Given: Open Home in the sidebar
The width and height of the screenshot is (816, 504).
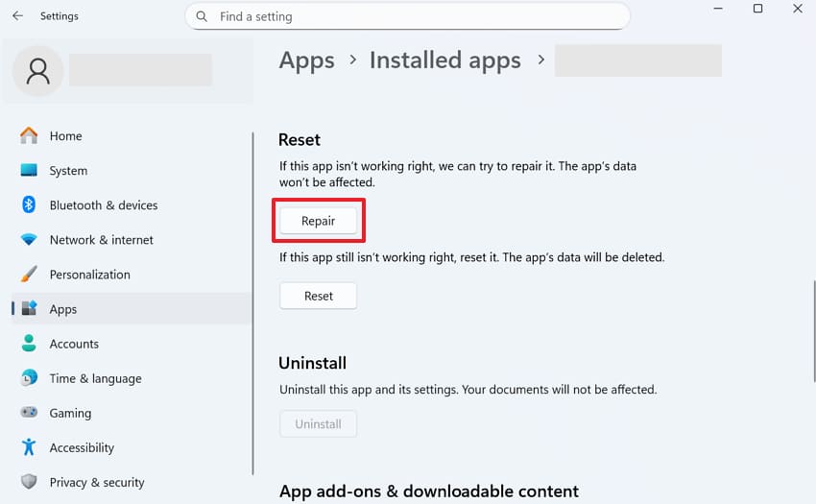Looking at the screenshot, I should [x=132, y=135].
